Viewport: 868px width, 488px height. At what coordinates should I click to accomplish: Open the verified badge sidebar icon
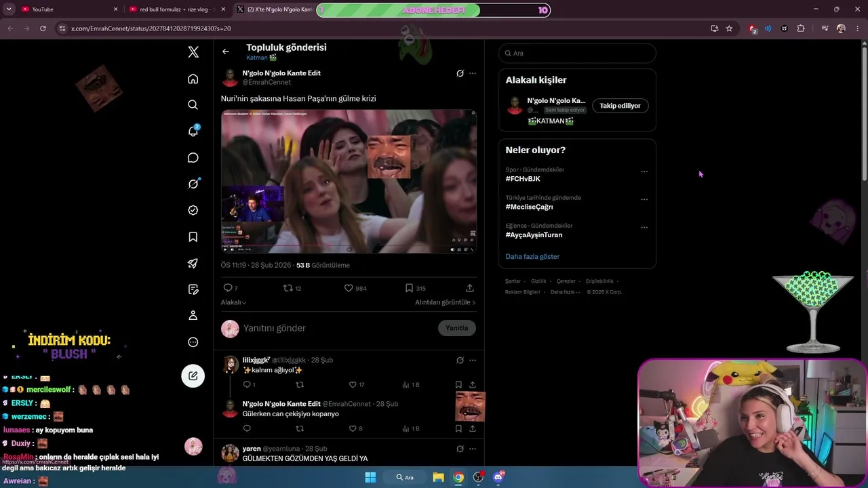tap(193, 210)
